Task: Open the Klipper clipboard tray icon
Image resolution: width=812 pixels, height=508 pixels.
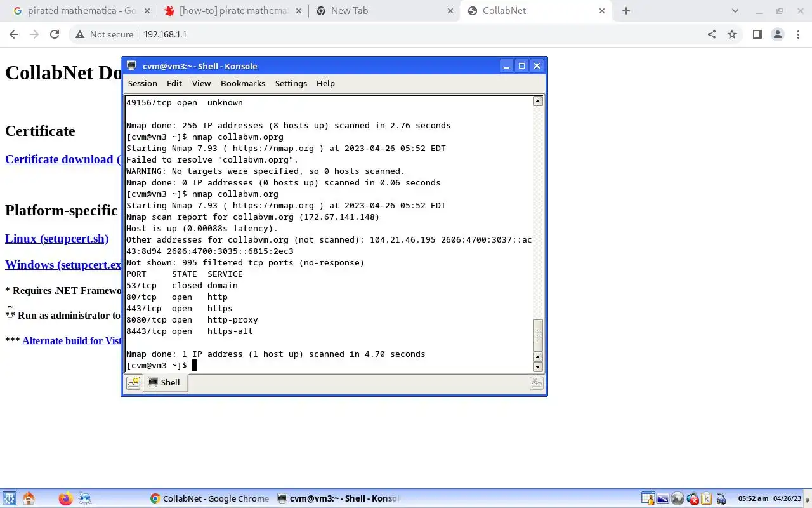Action: (707, 498)
